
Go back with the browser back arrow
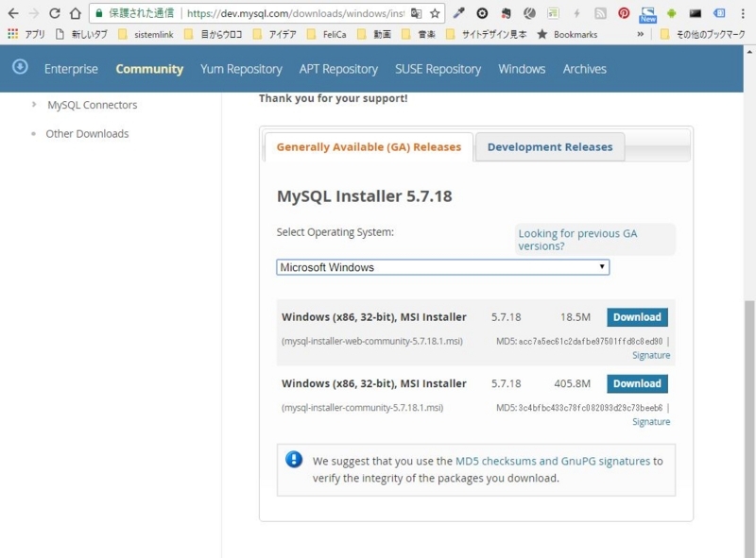coord(13,13)
